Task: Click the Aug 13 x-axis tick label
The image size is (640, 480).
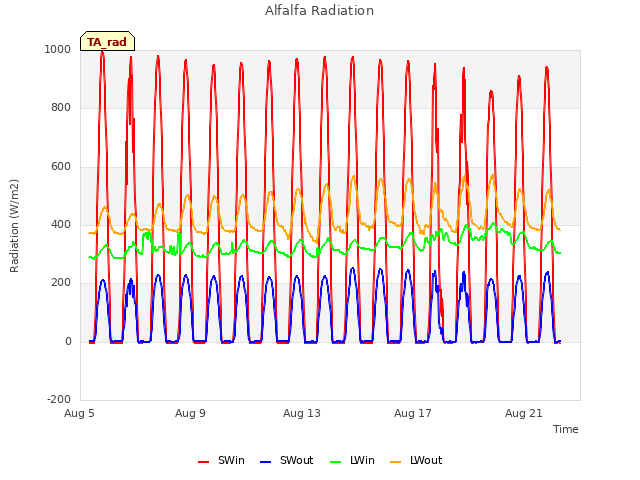Action: coord(302,413)
